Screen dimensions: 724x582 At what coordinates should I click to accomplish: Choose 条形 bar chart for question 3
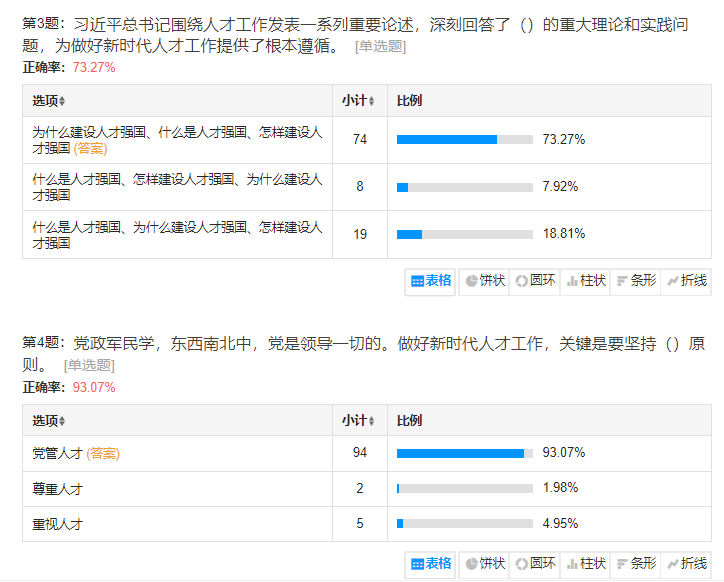tap(635, 281)
